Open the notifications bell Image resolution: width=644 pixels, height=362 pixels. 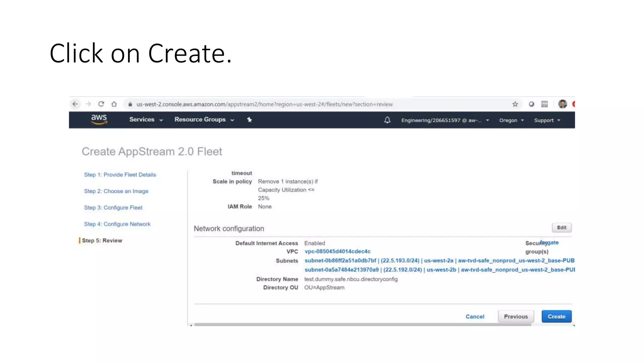coord(387,120)
